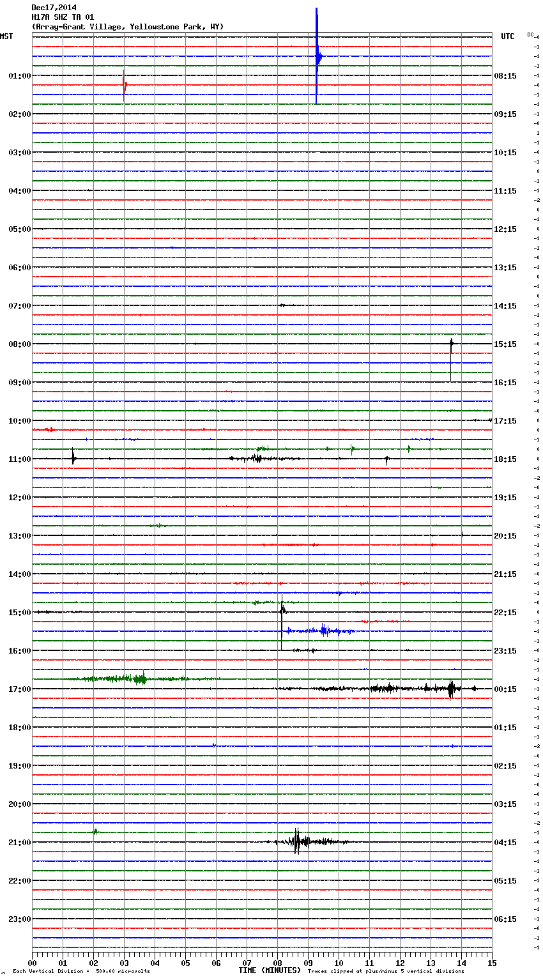Select the 14:00 MST time label
The height and width of the screenshot is (980, 543).
tap(19, 574)
